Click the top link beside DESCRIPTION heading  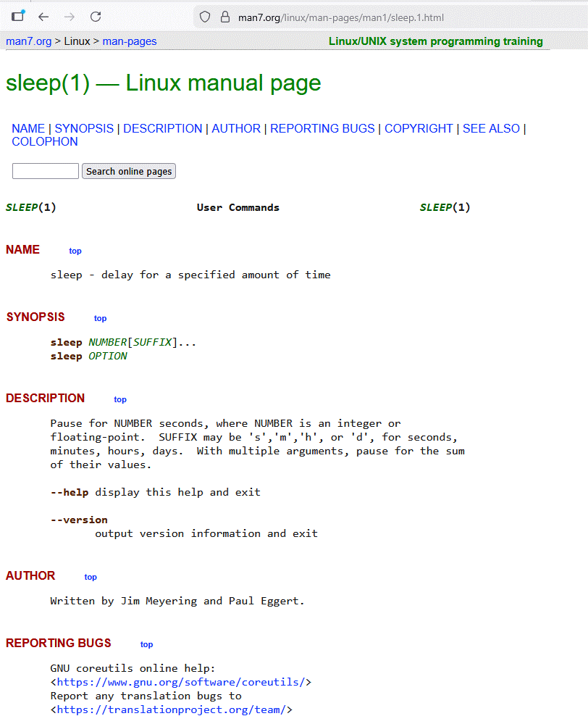120,399
